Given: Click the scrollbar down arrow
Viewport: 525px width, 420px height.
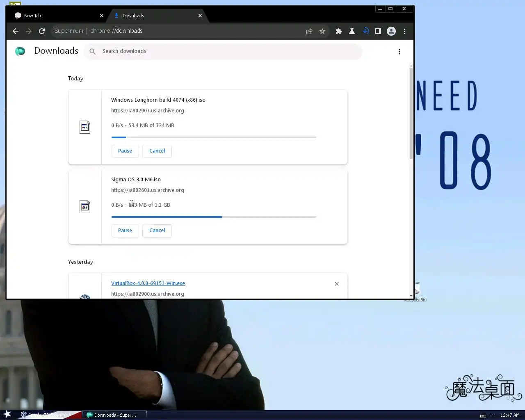Looking at the screenshot, I should [x=411, y=296].
